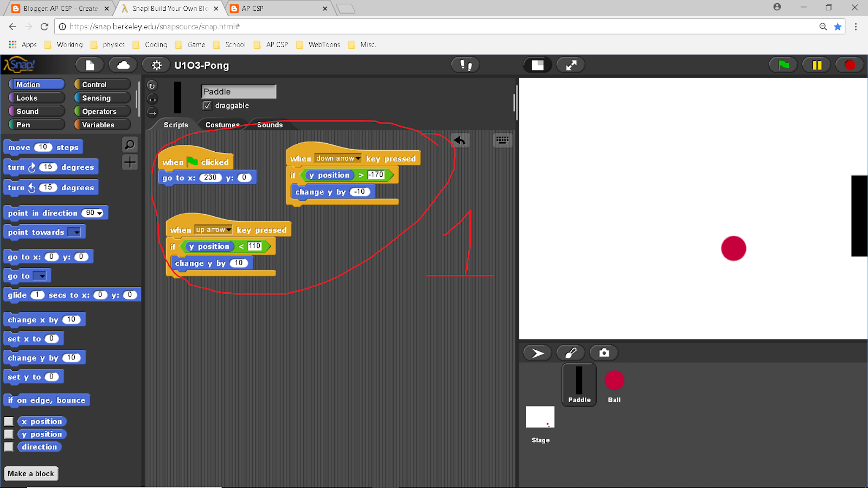Select the Variables block category

[103, 125]
